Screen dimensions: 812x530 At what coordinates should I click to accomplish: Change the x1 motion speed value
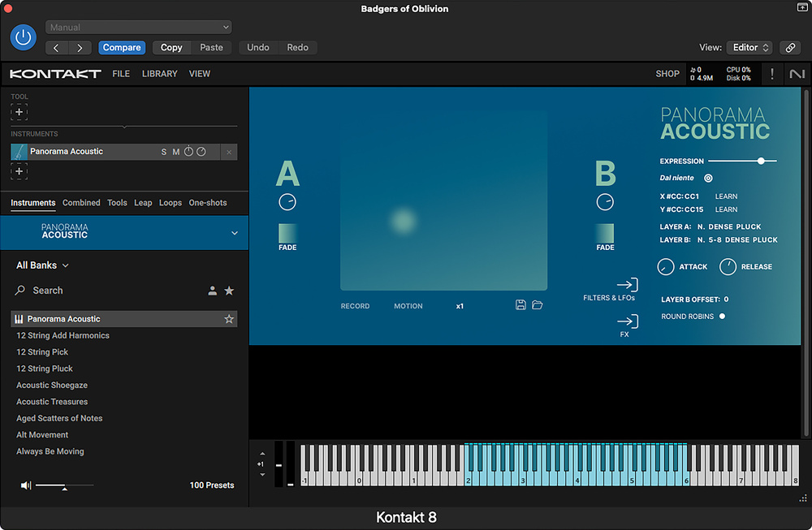(x=460, y=306)
